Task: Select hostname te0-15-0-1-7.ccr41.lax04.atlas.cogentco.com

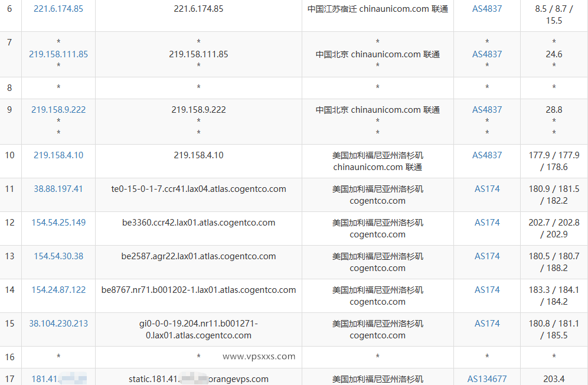Action: 199,189
